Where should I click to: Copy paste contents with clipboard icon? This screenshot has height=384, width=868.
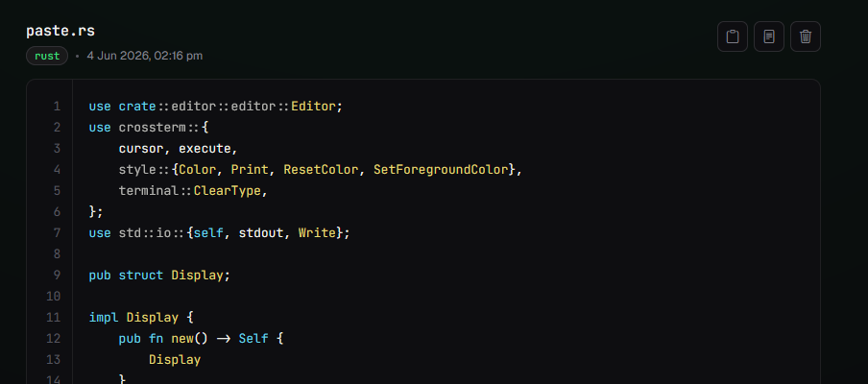pos(733,36)
